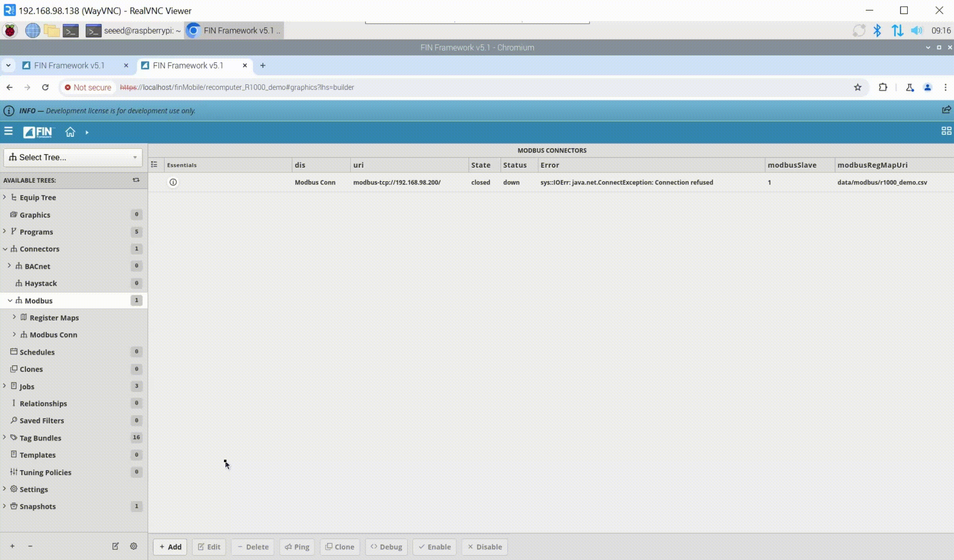
Task: Open the tree settings gear icon
Action: 134,546
